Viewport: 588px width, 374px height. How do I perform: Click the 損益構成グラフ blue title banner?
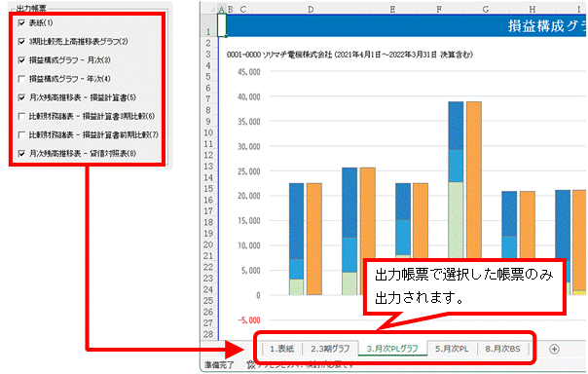coord(407,25)
